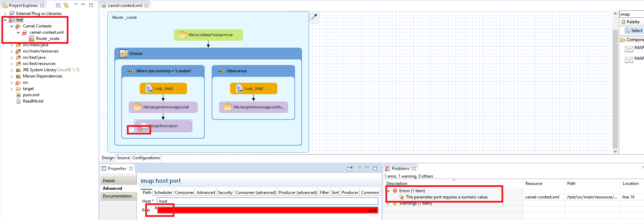Screen dimensions: 644x220
Task: Click the file:src/data?noop=true endpoint folder icon
Action: click(182, 35)
